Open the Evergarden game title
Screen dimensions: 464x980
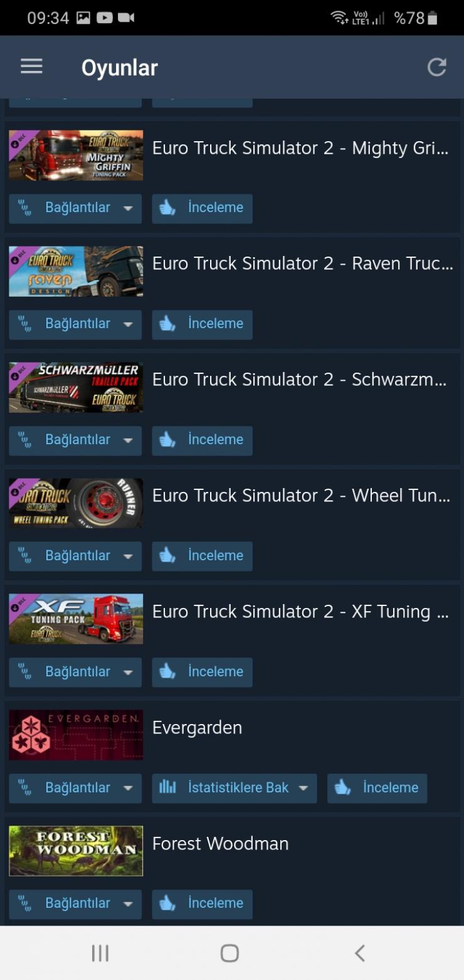tap(197, 728)
